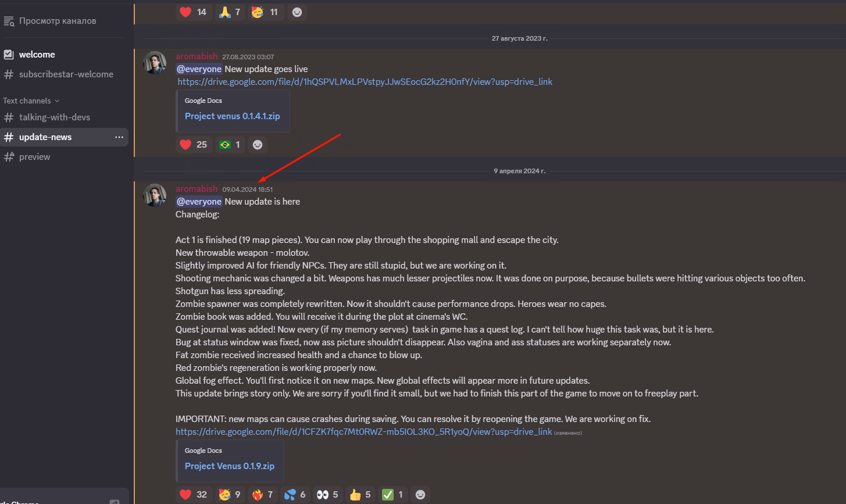
Task: Click 'Slightly improved AI for friendly NPCs' line
Action: click(341, 266)
